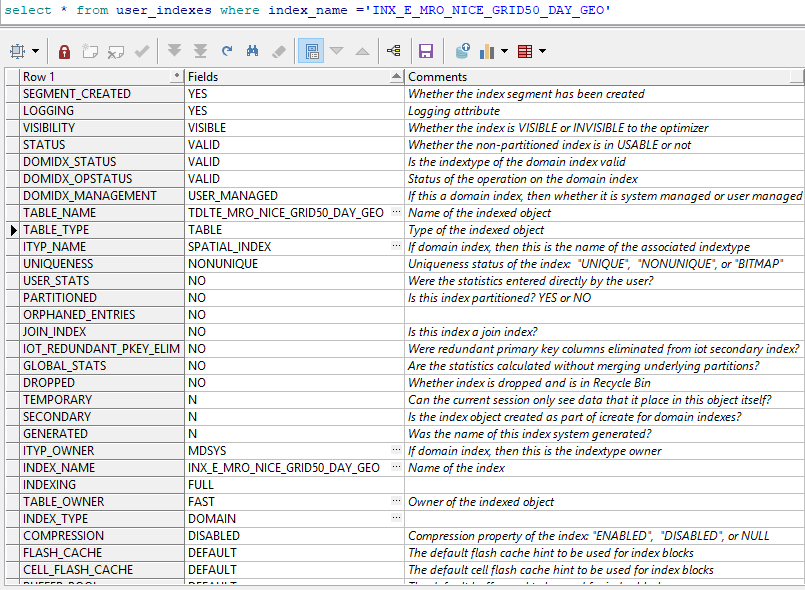Click the grid selection mode icon

(x=17, y=51)
